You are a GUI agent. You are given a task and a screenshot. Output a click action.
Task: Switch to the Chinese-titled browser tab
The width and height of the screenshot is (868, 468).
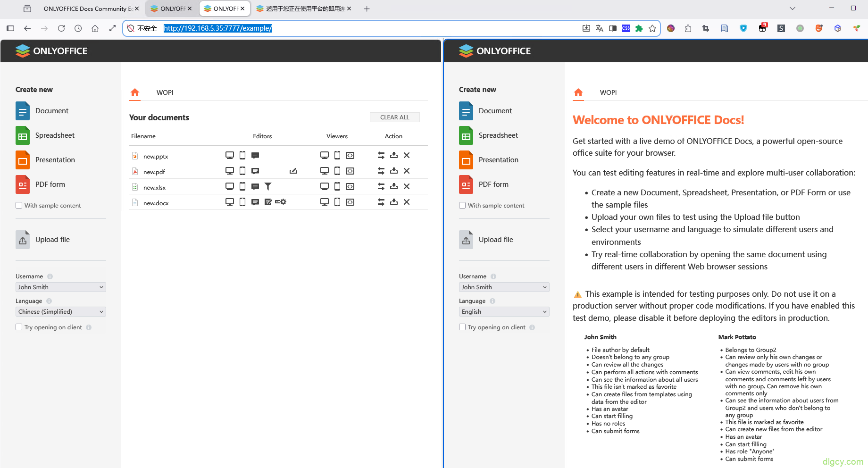click(x=305, y=8)
